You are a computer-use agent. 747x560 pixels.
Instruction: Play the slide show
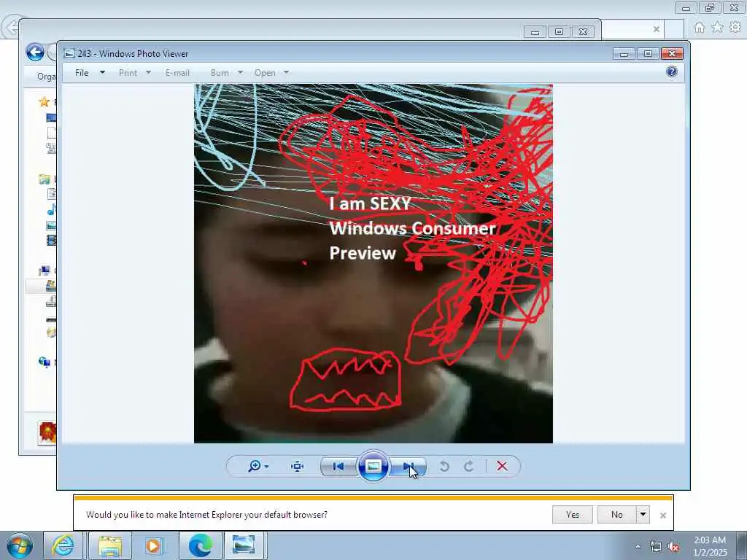point(373,466)
